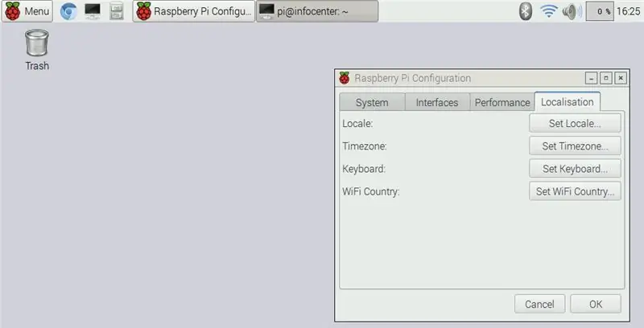Click the Keyboard: label
Viewport: 644px width, 328px height.
coord(364,169)
